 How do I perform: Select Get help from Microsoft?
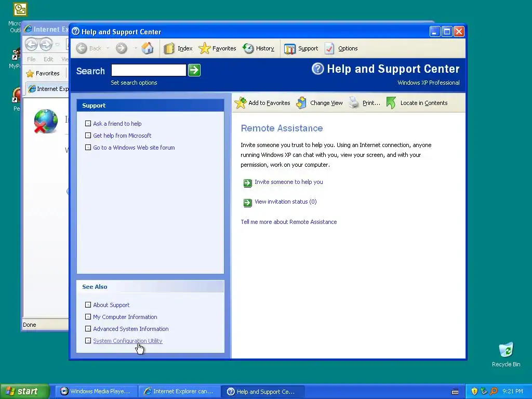click(x=122, y=136)
